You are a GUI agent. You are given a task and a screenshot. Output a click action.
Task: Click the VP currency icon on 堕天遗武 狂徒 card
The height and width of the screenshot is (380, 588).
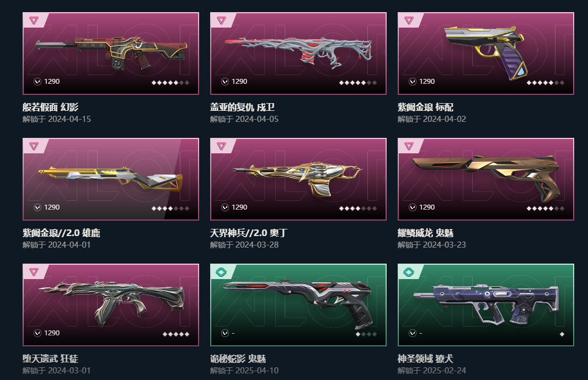38,333
